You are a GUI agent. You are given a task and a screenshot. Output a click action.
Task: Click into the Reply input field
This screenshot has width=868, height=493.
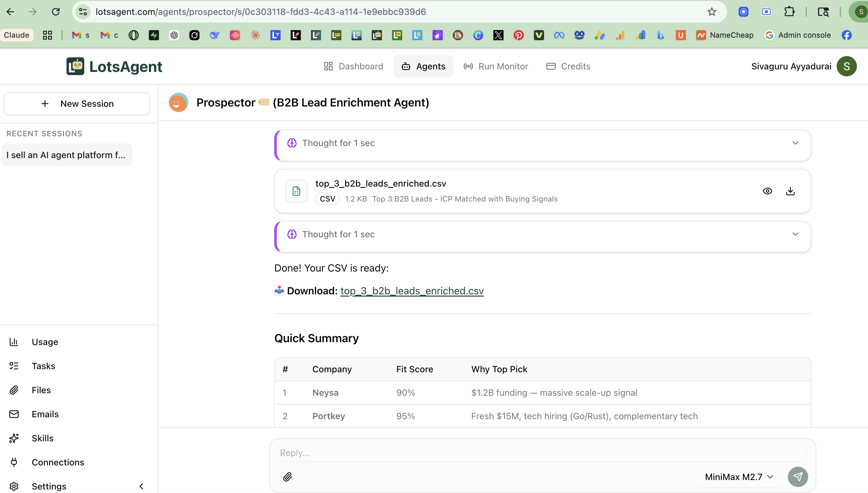(542, 453)
